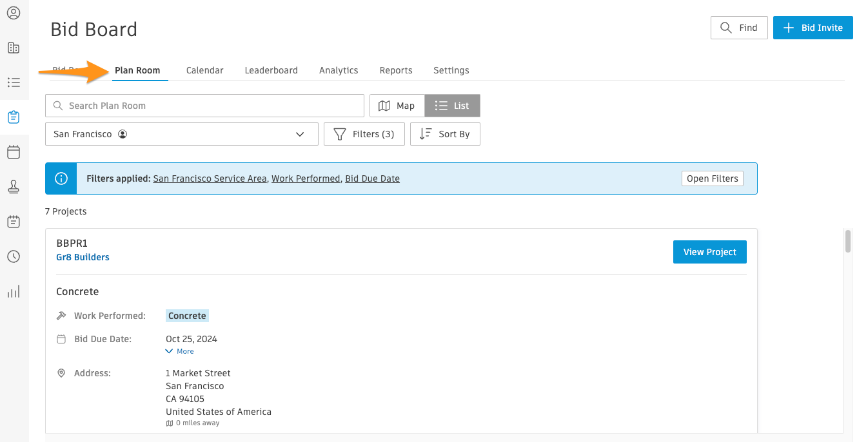Expand More under Bid Due Date
The width and height of the screenshot is (868, 442).
click(179, 351)
